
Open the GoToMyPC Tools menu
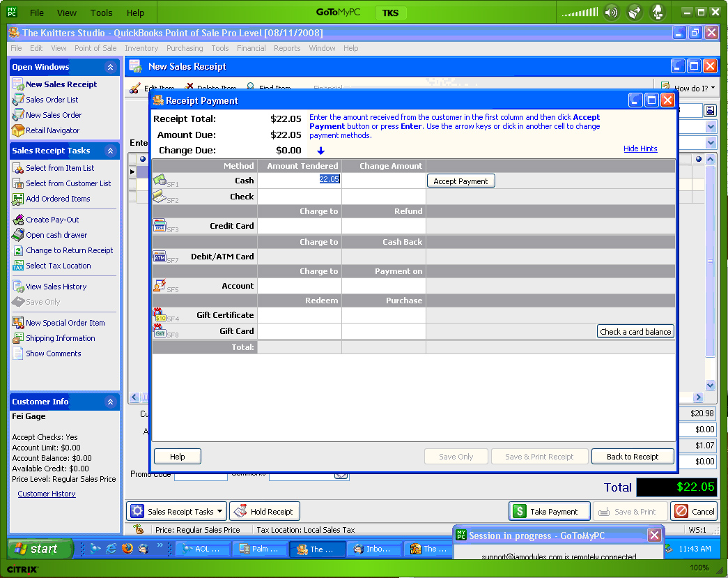(101, 13)
